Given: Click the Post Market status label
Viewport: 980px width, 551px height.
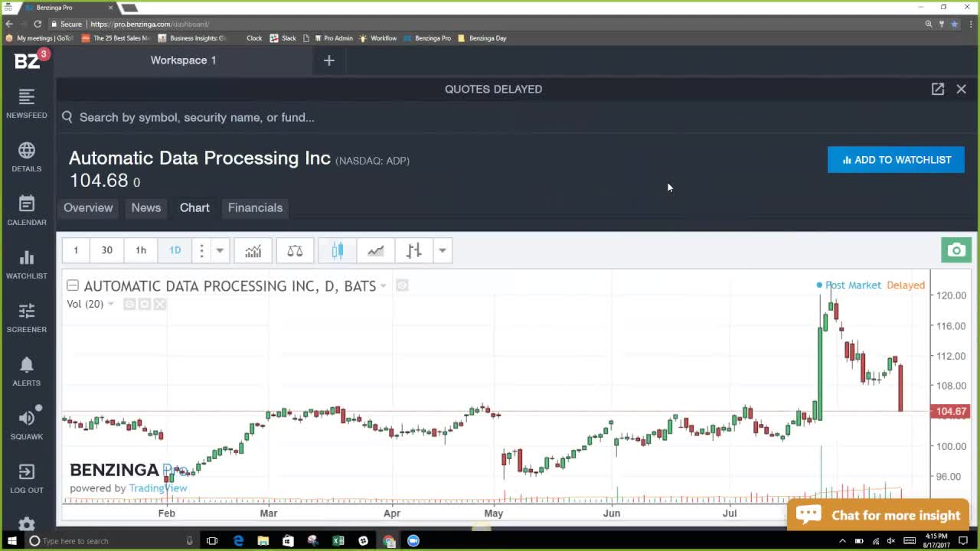Looking at the screenshot, I should tap(853, 285).
